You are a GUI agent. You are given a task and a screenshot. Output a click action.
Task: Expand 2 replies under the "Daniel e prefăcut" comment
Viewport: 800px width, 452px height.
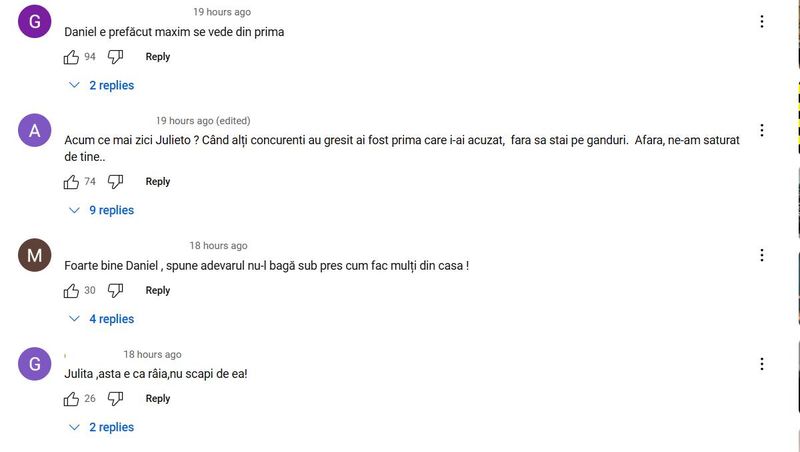[x=102, y=85]
